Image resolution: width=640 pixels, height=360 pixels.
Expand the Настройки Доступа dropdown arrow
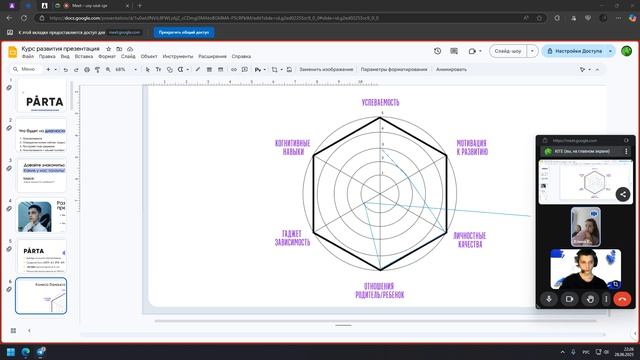[x=610, y=51]
